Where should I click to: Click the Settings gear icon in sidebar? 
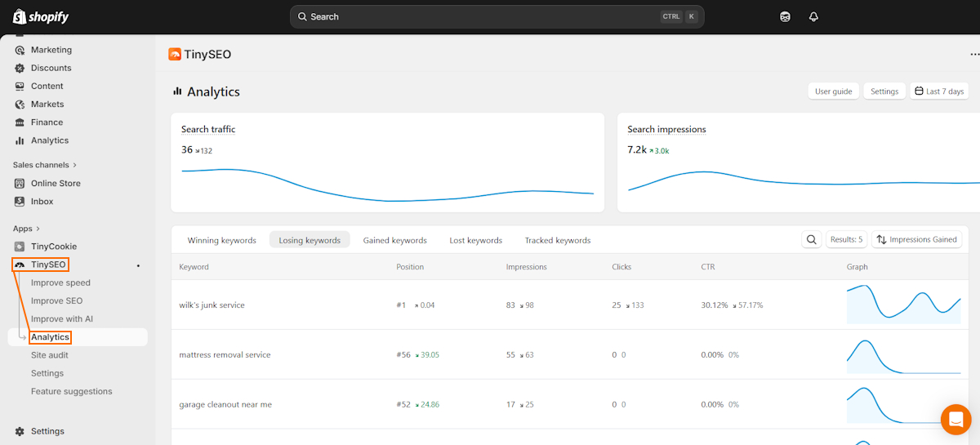click(20, 431)
